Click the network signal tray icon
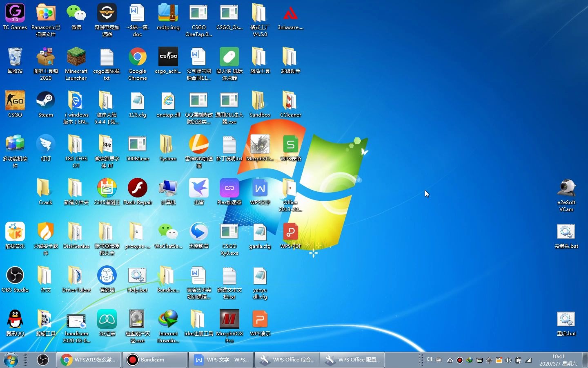 528,360
